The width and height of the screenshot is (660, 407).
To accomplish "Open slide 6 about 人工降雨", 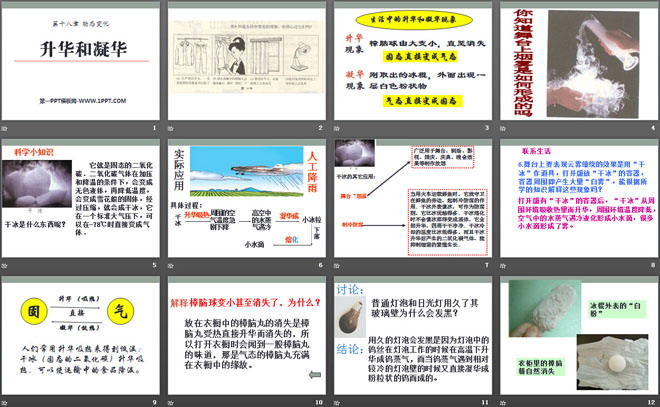I will (246, 199).
